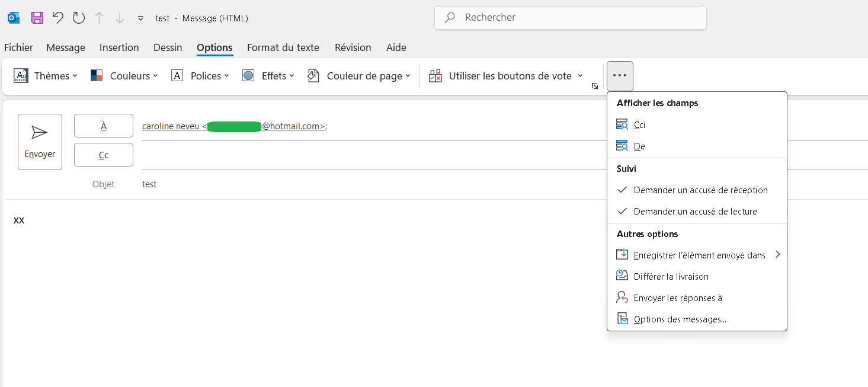Viewport: 868px width, 387px height.
Task: Click the Cc recipients button
Action: [x=104, y=155]
